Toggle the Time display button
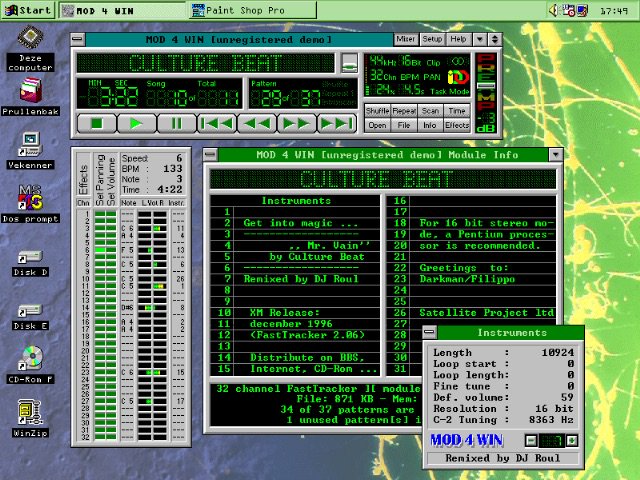The height and width of the screenshot is (480, 640). click(x=457, y=111)
